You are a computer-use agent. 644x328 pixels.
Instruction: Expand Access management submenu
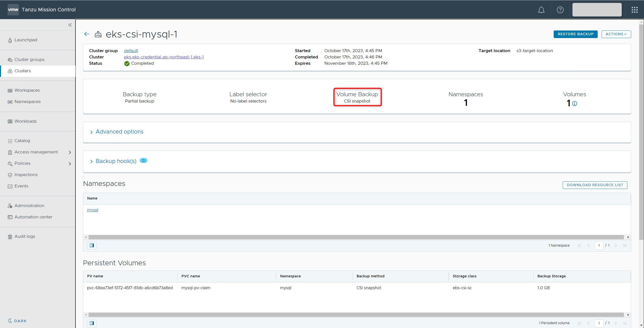(x=70, y=152)
